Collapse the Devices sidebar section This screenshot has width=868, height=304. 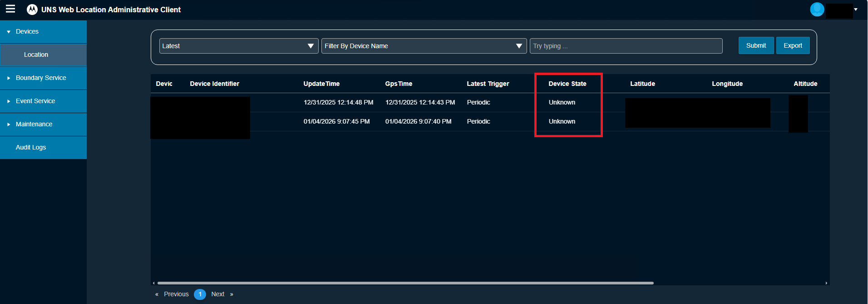[43, 32]
